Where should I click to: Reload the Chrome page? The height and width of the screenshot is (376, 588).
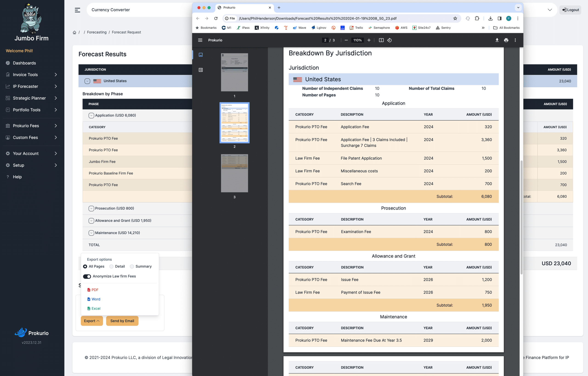click(216, 18)
